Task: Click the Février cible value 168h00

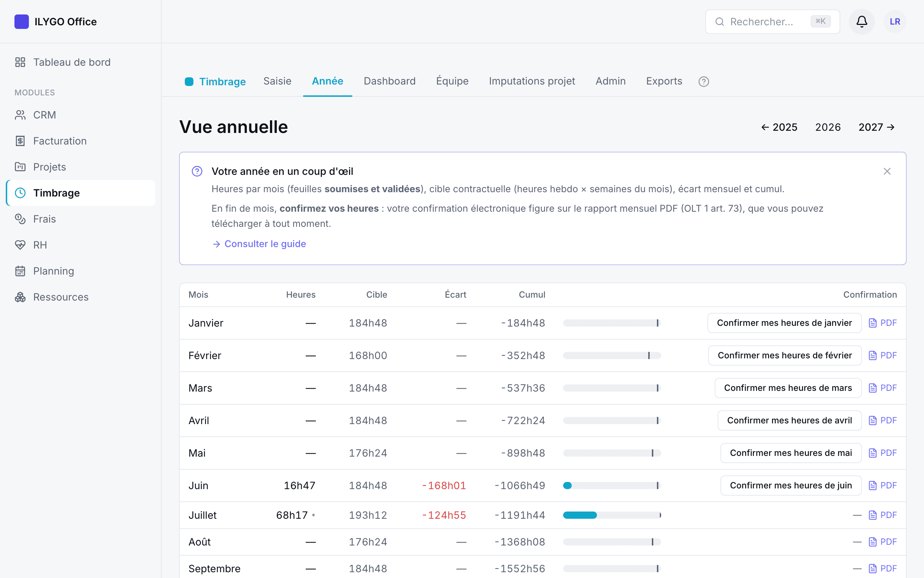Action: (x=368, y=355)
